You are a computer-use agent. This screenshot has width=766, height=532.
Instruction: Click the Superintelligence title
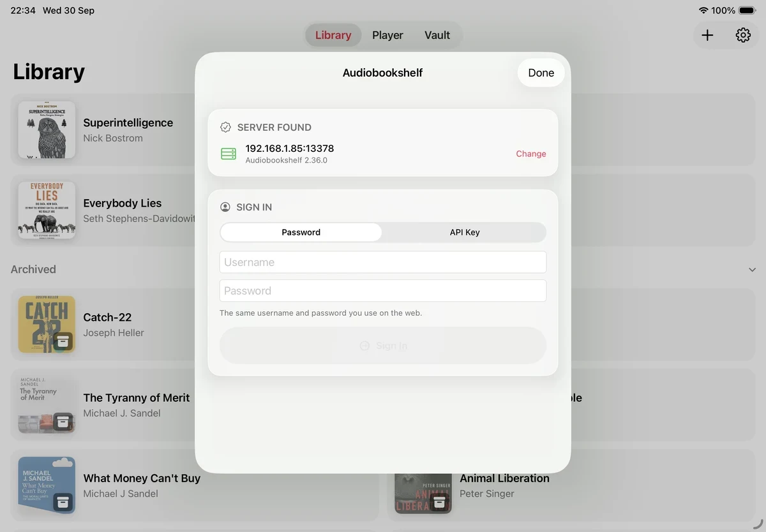pos(128,122)
